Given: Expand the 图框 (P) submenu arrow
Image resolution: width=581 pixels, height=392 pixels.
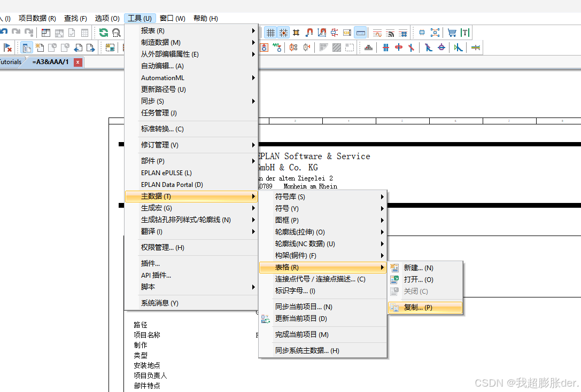Looking at the screenshot, I should [382, 220].
